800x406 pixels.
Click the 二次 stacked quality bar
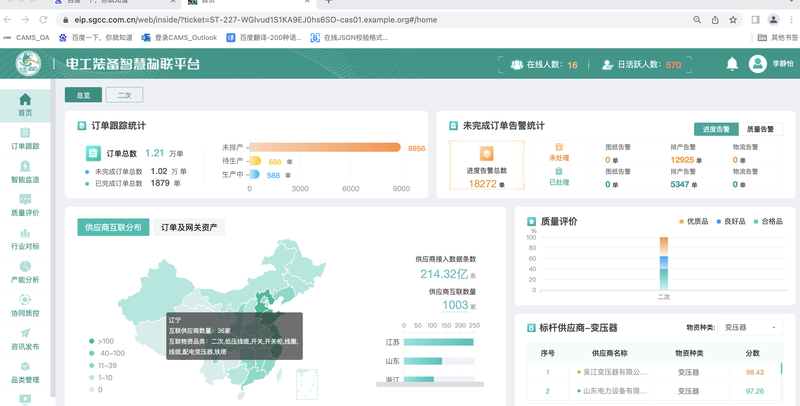pos(664,264)
